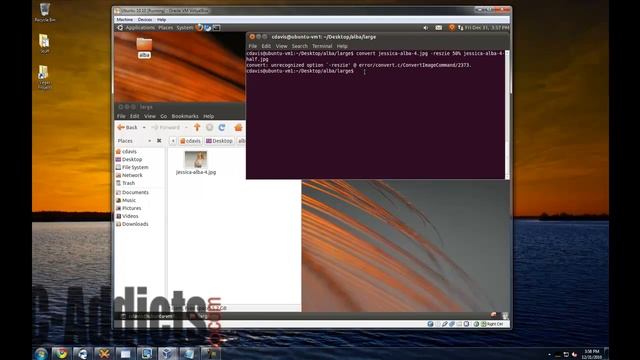The image size is (640, 360).
Task: Click the Forward button in file manager
Action: click(x=165, y=127)
